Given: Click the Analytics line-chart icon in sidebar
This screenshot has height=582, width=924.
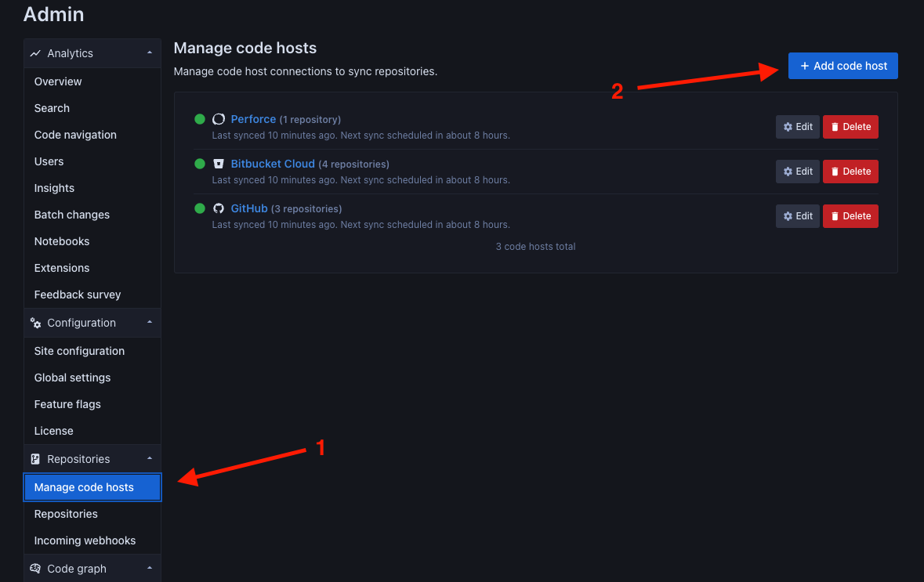Looking at the screenshot, I should point(35,53).
